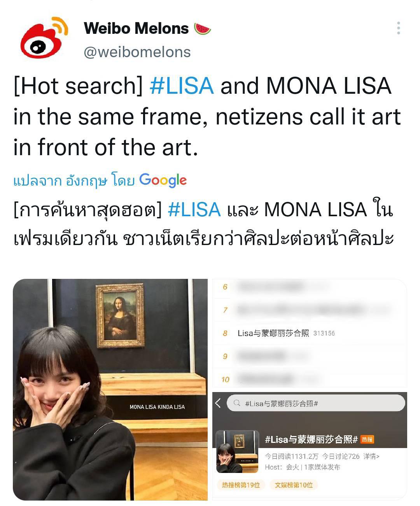Tap the small topic thumbnail beside the hashtag title
The width and height of the screenshot is (420, 506).
coord(237,452)
